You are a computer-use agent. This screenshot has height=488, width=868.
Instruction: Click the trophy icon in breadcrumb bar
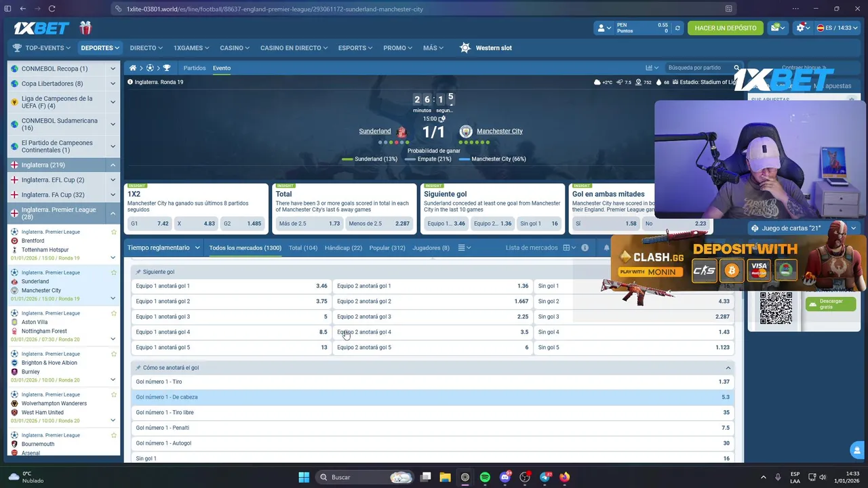point(167,68)
